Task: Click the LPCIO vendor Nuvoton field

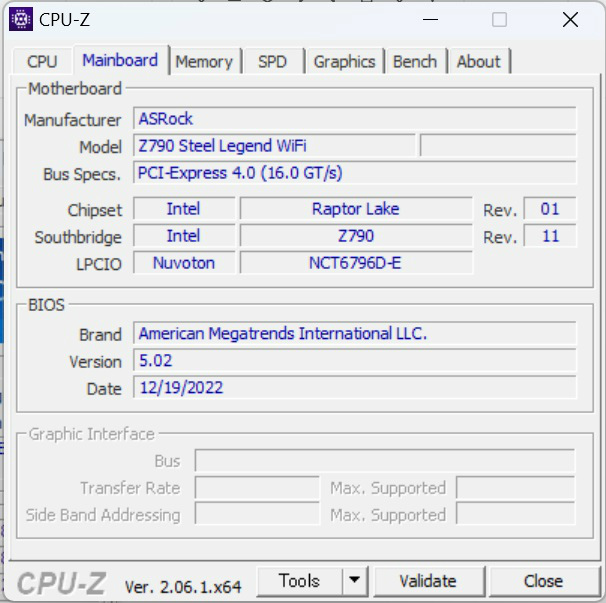Action: (184, 263)
